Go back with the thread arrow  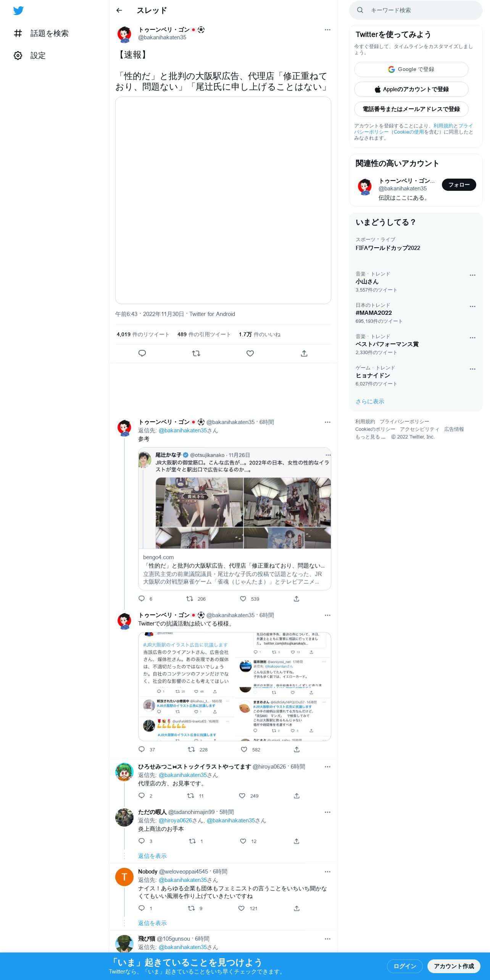(119, 10)
